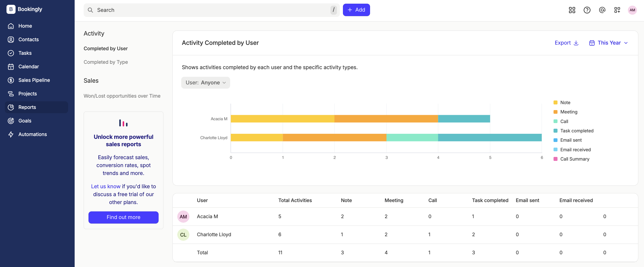Click the Charlotte Lloyd table row name
The height and width of the screenshot is (267, 644).
click(x=214, y=235)
